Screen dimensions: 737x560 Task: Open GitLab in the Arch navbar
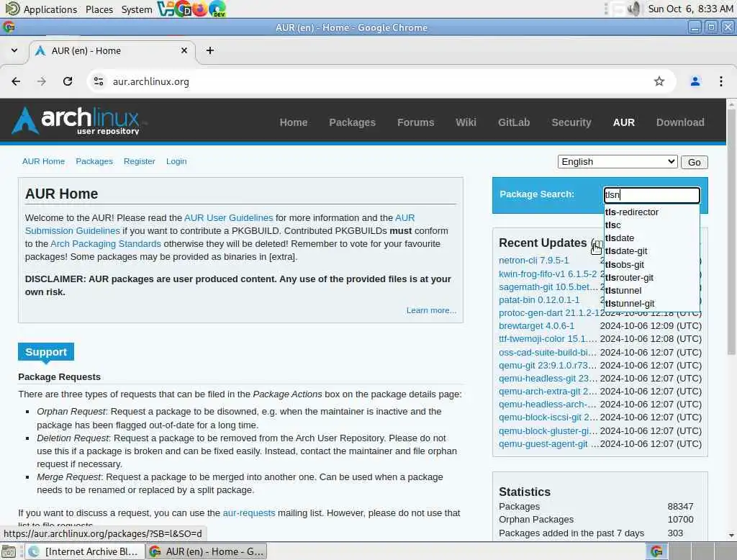pos(514,122)
